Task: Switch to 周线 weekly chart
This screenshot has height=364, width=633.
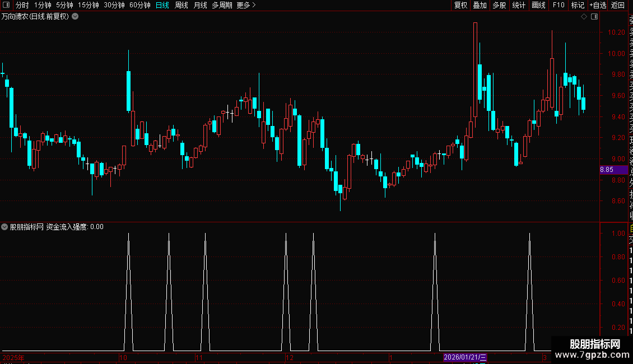Action: [x=181, y=5]
